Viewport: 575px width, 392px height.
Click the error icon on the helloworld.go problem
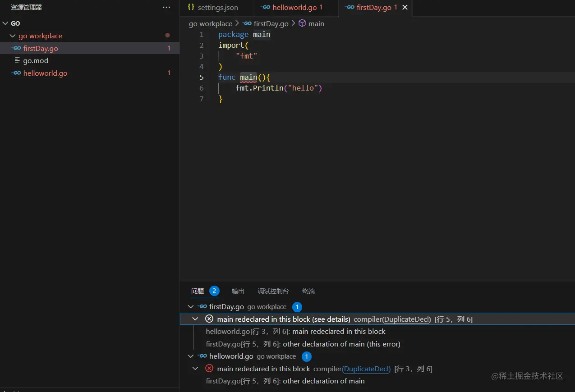click(x=209, y=368)
